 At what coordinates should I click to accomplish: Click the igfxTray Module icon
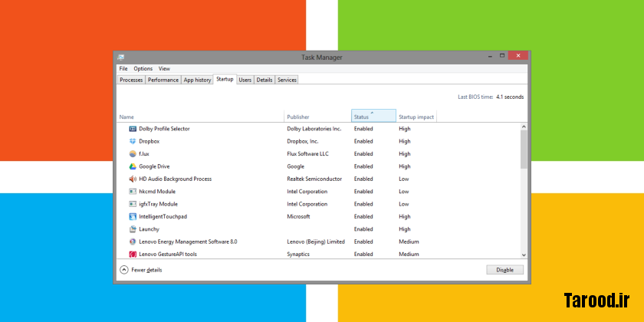point(133,204)
